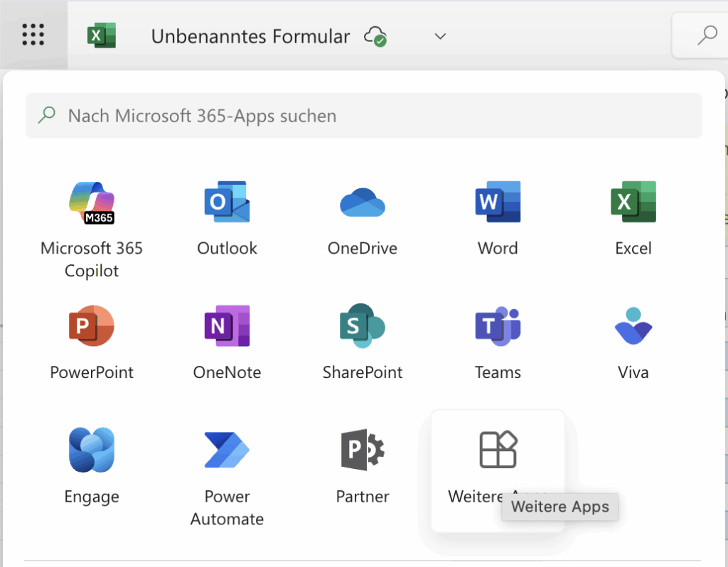The width and height of the screenshot is (728, 567).
Task: Close the app launcher waffle menu
Action: (33, 35)
